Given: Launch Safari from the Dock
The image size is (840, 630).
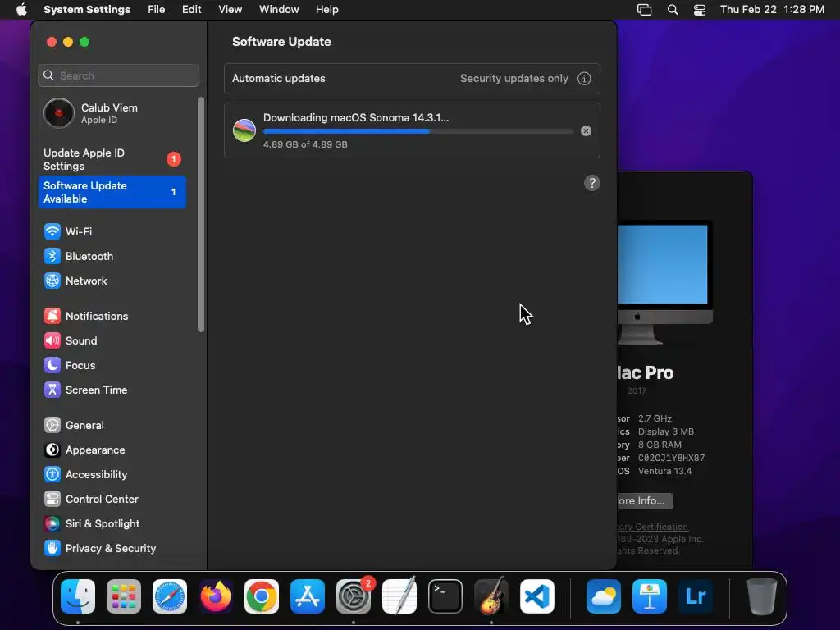Looking at the screenshot, I should (x=170, y=596).
